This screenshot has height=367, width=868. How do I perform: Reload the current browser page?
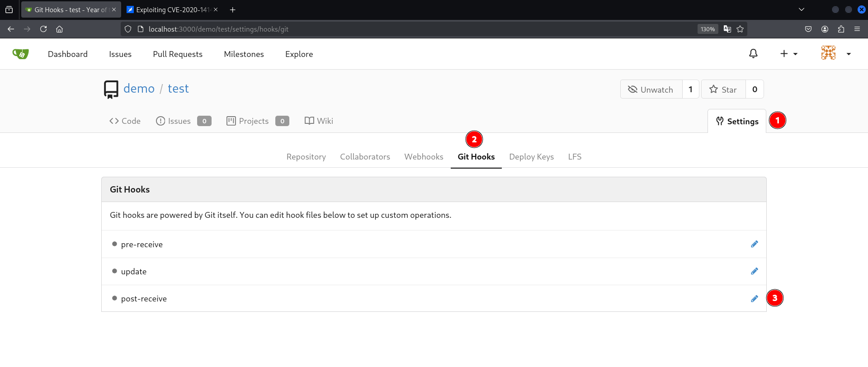point(43,29)
